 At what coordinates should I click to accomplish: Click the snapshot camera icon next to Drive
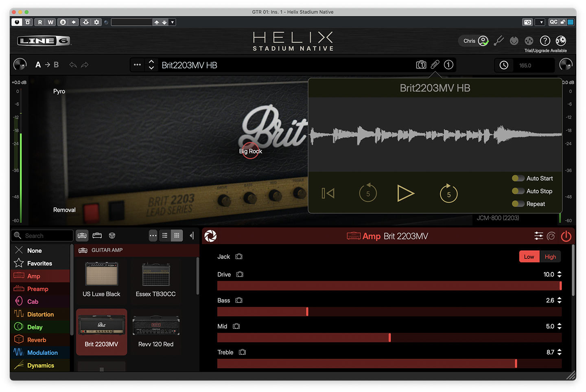(x=240, y=274)
